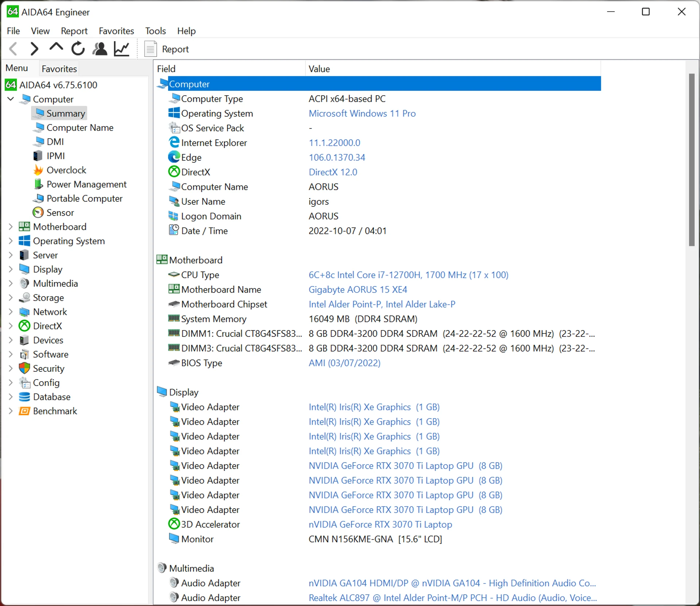
Task: Click the Config icon in sidebar
Action: [x=24, y=383]
